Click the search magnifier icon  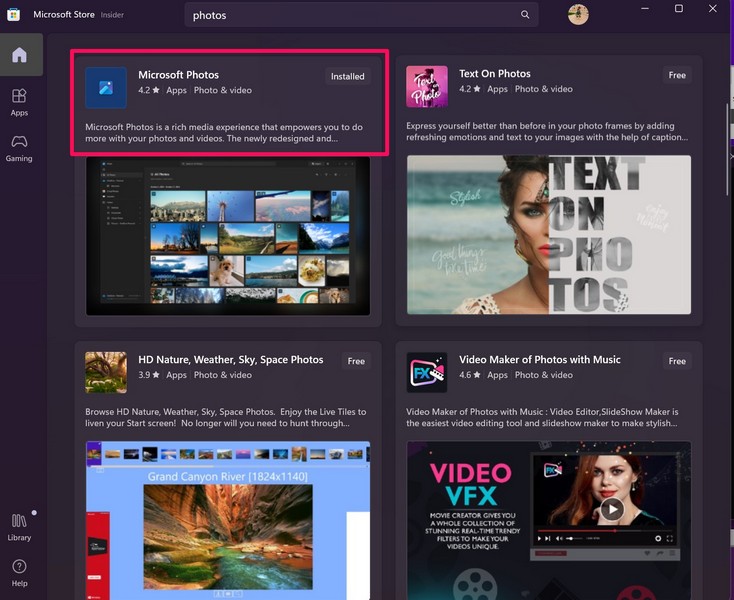(x=525, y=15)
